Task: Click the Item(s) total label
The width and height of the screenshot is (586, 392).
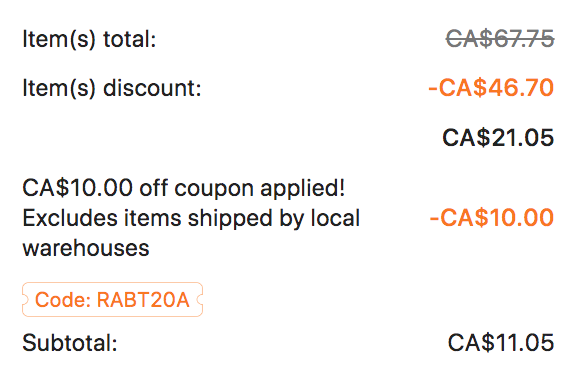Action: point(89,40)
